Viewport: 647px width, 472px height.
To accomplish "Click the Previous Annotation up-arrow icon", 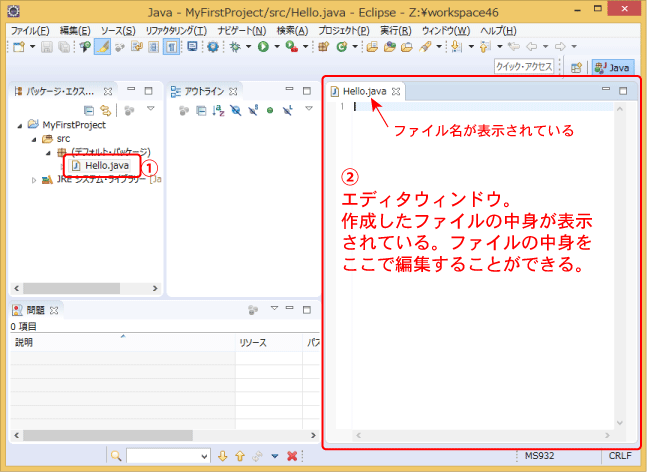I will 485,47.
